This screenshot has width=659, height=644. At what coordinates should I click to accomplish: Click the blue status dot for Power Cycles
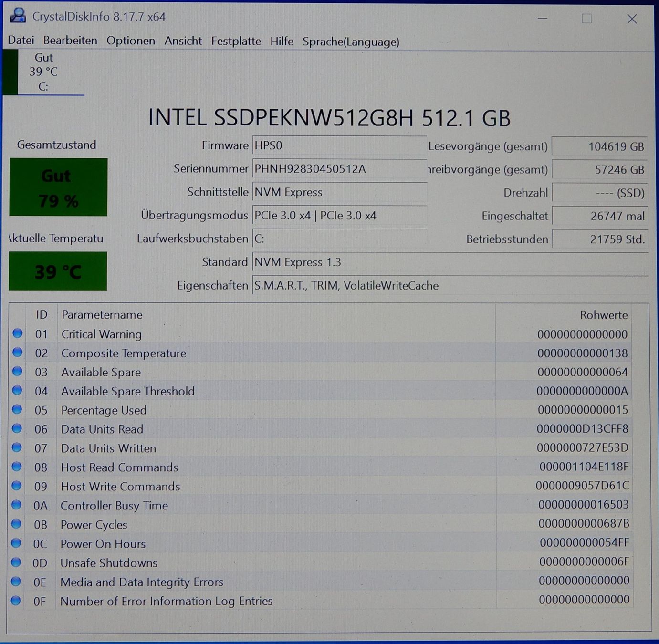[16, 524]
